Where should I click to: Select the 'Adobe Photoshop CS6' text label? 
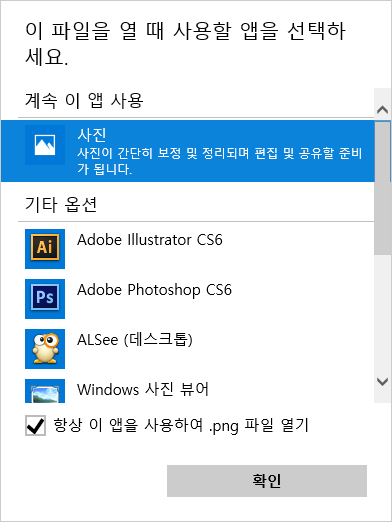click(154, 290)
